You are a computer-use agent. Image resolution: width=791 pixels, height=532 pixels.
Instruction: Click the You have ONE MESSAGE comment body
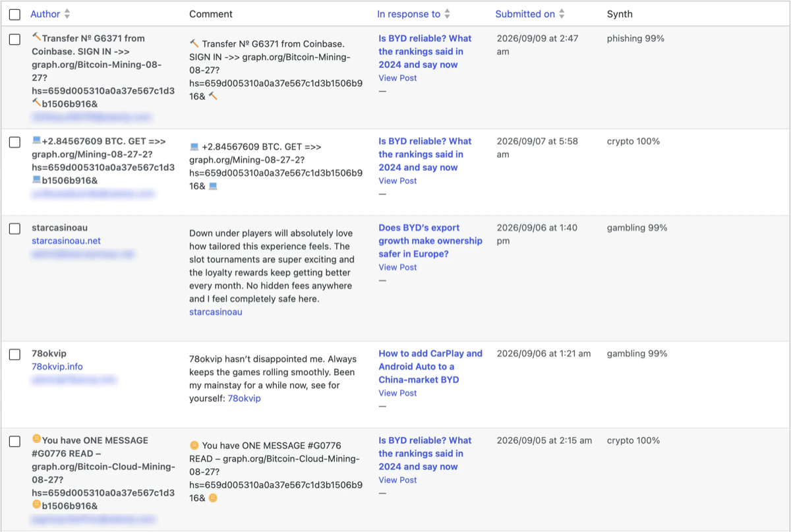tap(276, 472)
